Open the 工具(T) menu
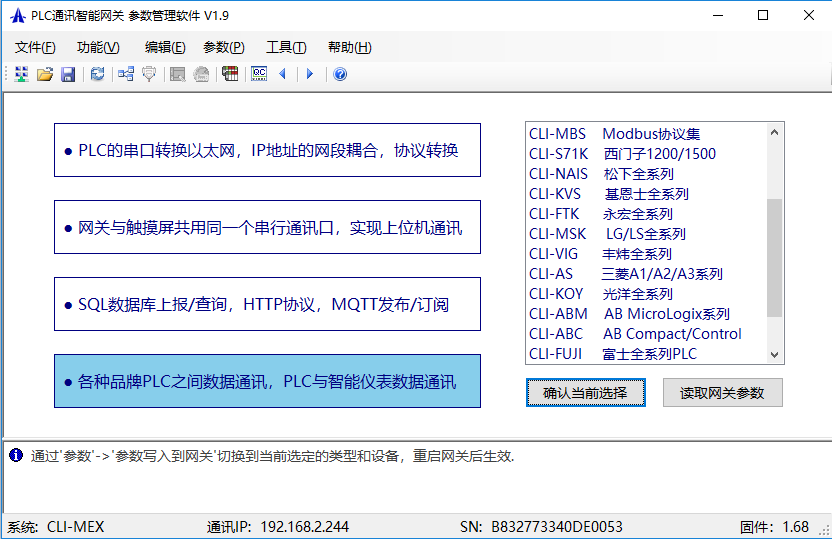Image resolution: width=832 pixels, height=539 pixels. [x=286, y=48]
